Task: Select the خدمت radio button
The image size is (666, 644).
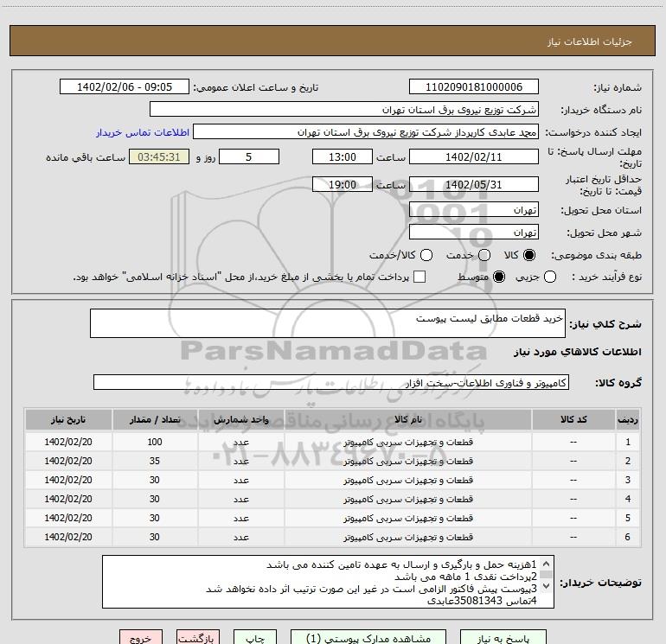Action: click(x=484, y=255)
